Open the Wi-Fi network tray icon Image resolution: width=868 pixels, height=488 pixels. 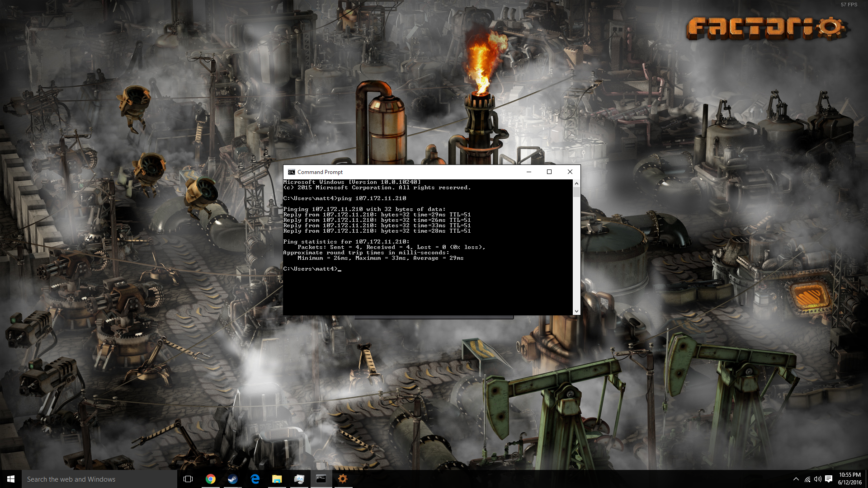click(x=807, y=479)
